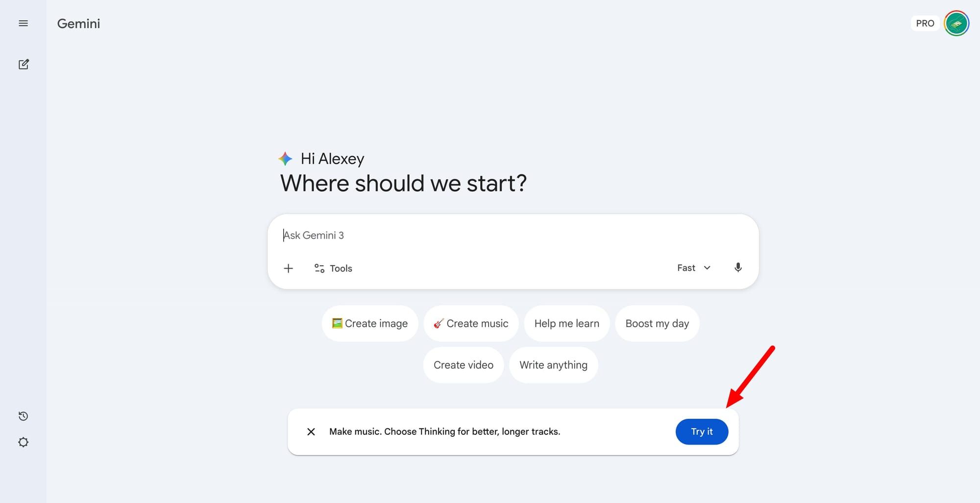Image resolution: width=980 pixels, height=503 pixels.
Task: Activate the microphone voice input
Action: [x=738, y=268]
